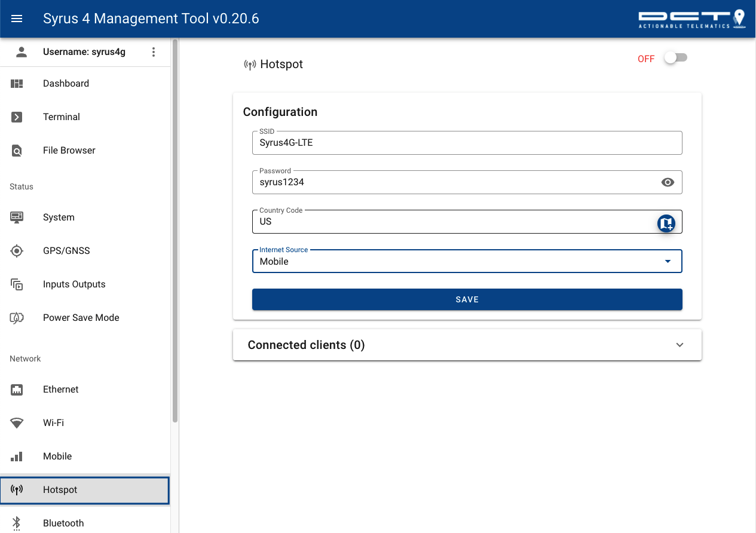Click the 'Hotspot' page heading

281,64
